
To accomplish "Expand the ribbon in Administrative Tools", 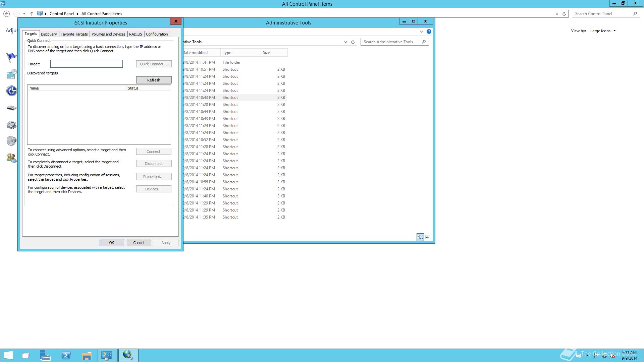I will (422, 32).
